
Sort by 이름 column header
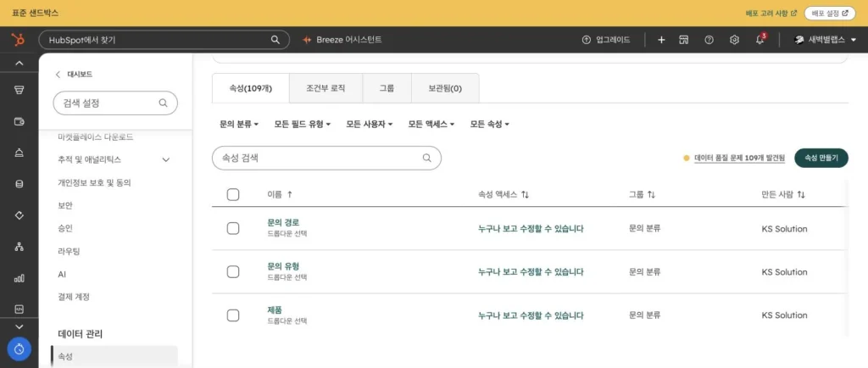(x=280, y=194)
